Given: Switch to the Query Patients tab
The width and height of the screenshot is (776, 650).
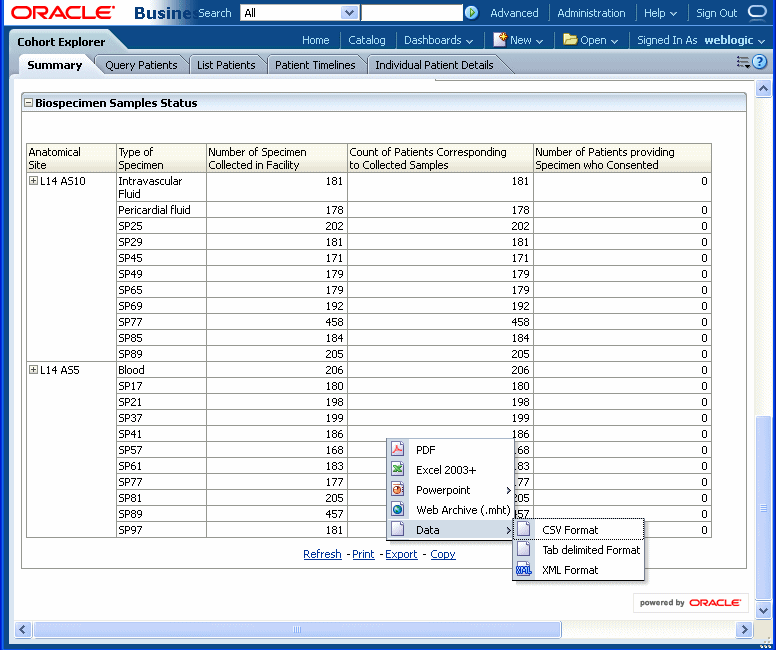Looking at the screenshot, I should pos(141,65).
